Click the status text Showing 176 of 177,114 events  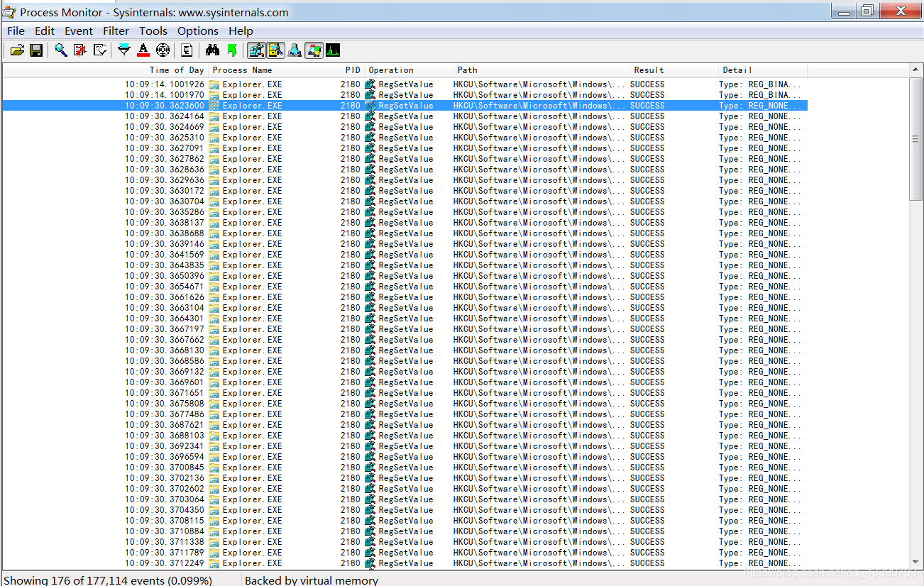pyautogui.click(x=108, y=580)
